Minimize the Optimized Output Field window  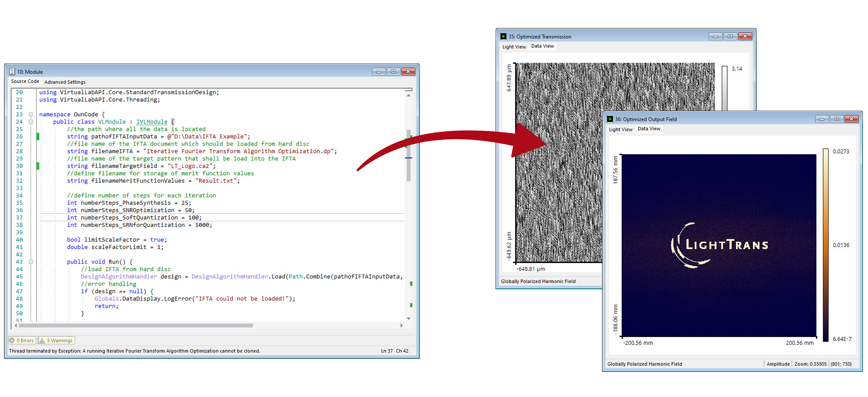[x=822, y=119]
